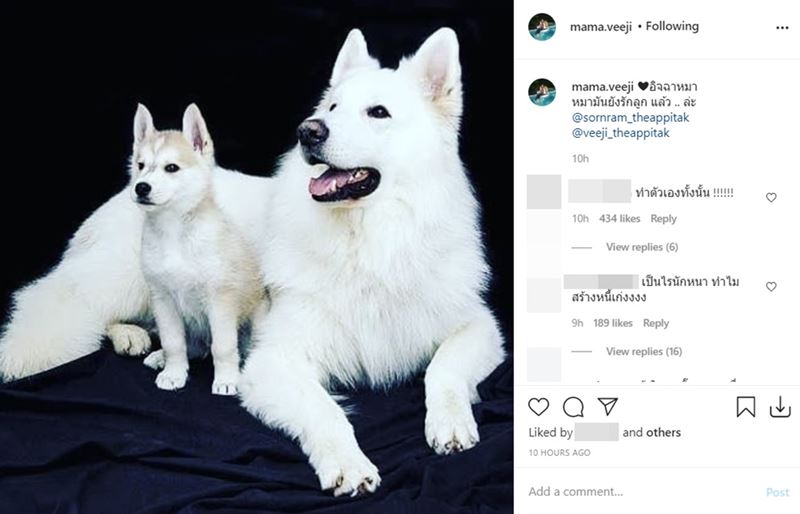Expand View replies (6)

(x=642, y=247)
